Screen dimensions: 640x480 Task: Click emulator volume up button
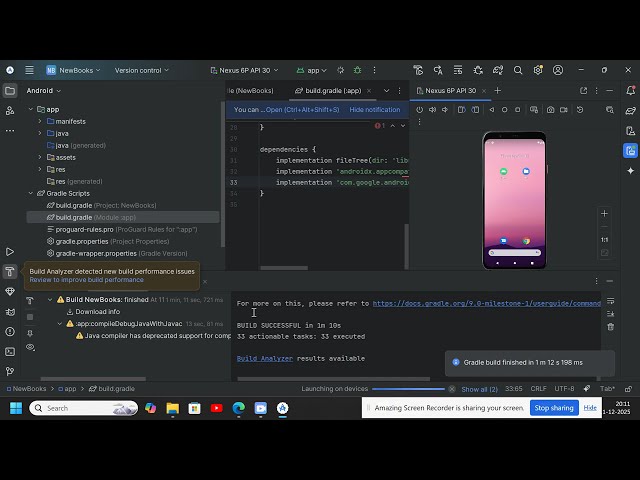coord(432,110)
